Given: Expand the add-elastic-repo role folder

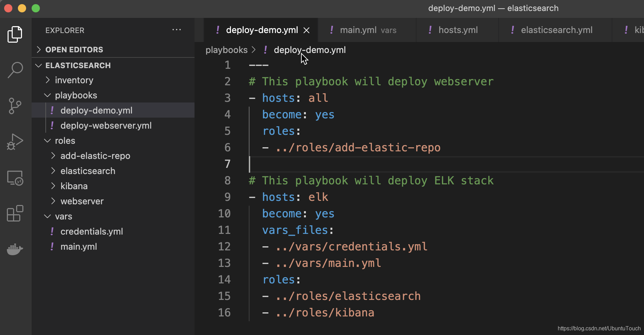Looking at the screenshot, I should [x=53, y=156].
